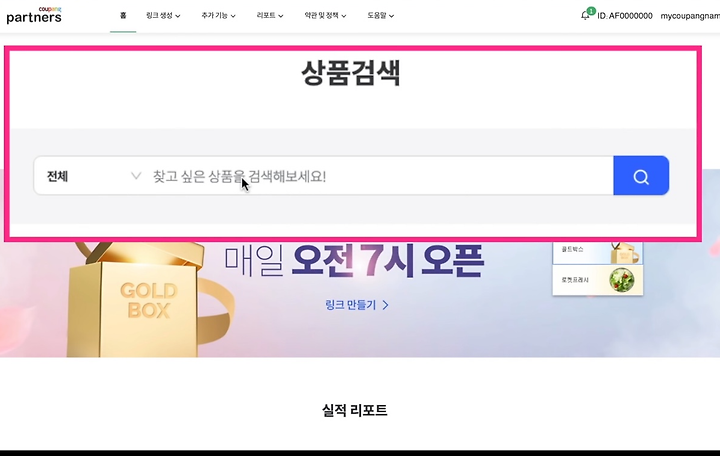Click the 링크 만들기 link
720x456 pixels.
[x=351, y=305]
